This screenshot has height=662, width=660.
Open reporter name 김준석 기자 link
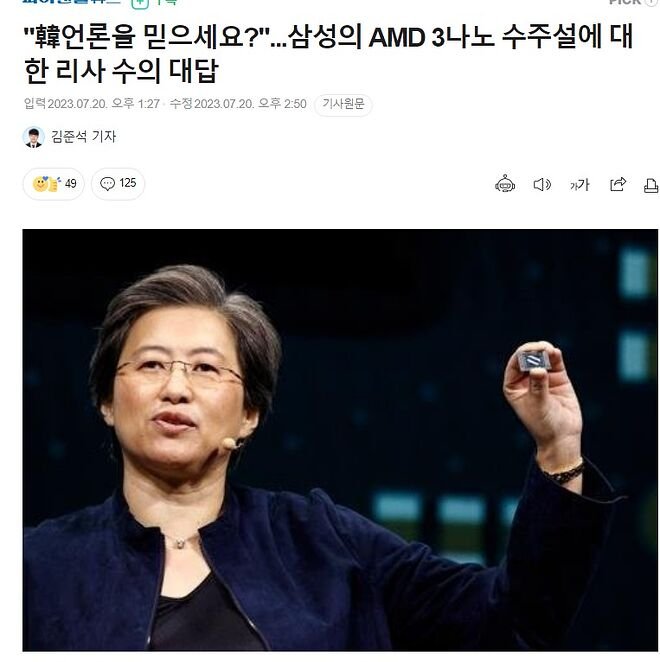[x=83, y=136]
